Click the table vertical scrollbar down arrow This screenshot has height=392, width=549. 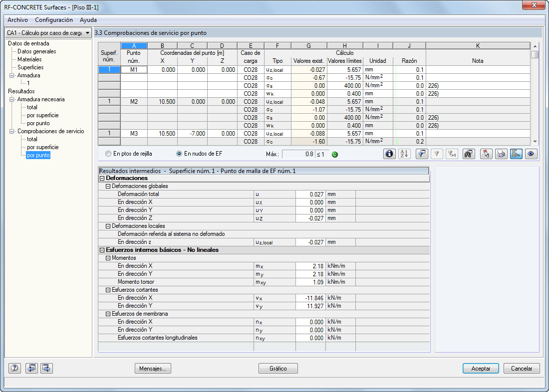(535, 142)
